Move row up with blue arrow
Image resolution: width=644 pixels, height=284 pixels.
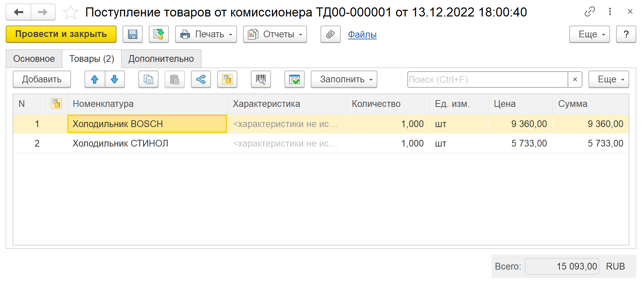95,79
